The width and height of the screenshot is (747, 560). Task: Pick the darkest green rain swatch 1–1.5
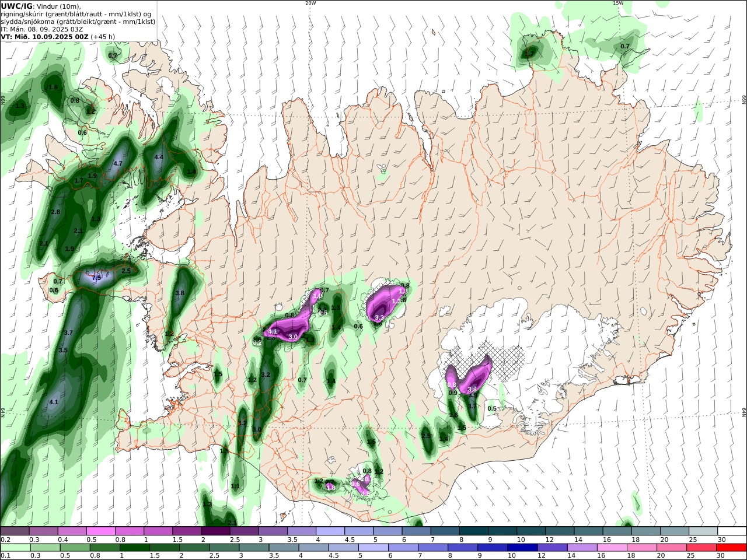coord(135,548)
